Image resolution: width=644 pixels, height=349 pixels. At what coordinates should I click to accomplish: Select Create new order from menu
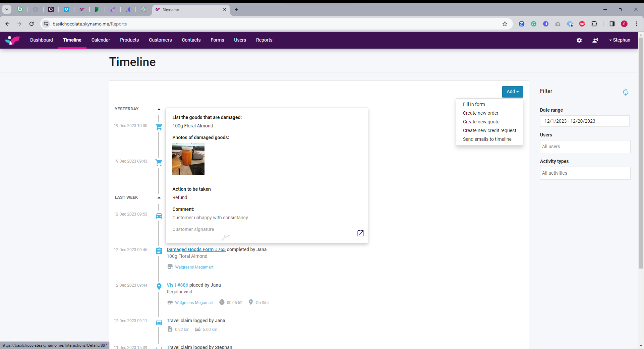480,113
